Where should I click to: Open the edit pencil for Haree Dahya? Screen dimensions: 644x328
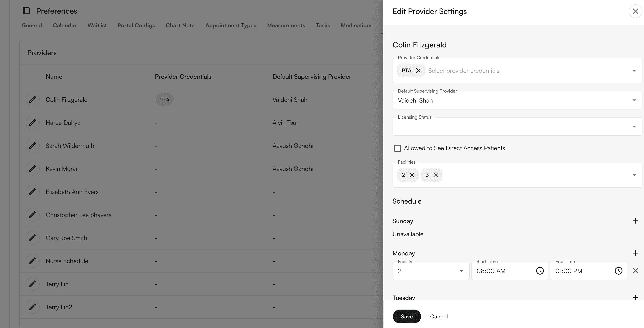tap(32, 122)
